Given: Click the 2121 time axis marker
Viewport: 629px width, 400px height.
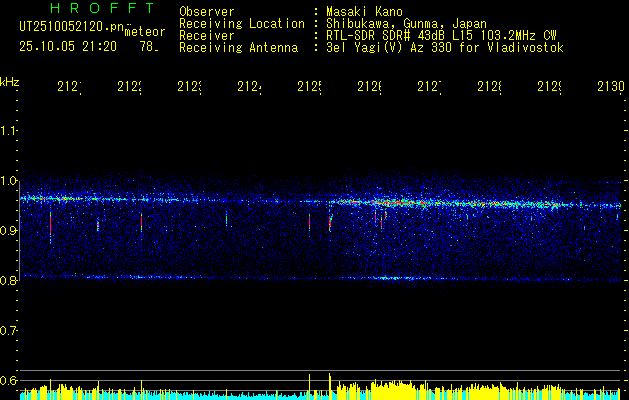Looking at the screenshot, I should [x=69, y=86].
